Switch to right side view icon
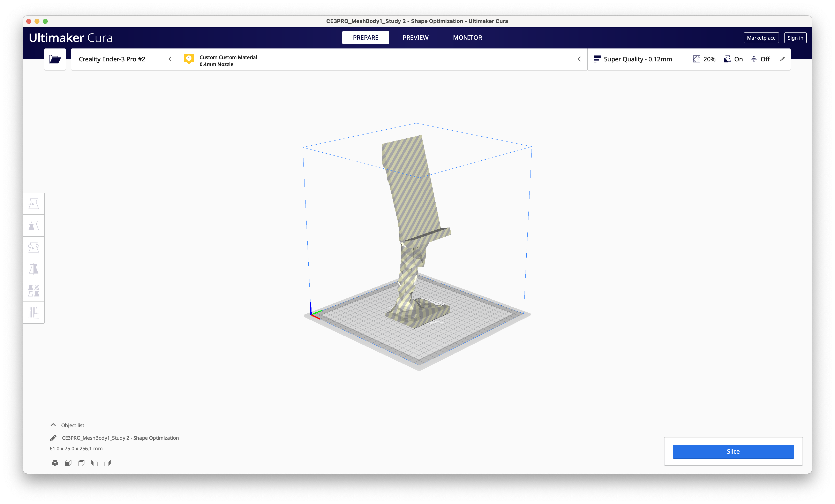835x504 pixels. click(108, 463)
